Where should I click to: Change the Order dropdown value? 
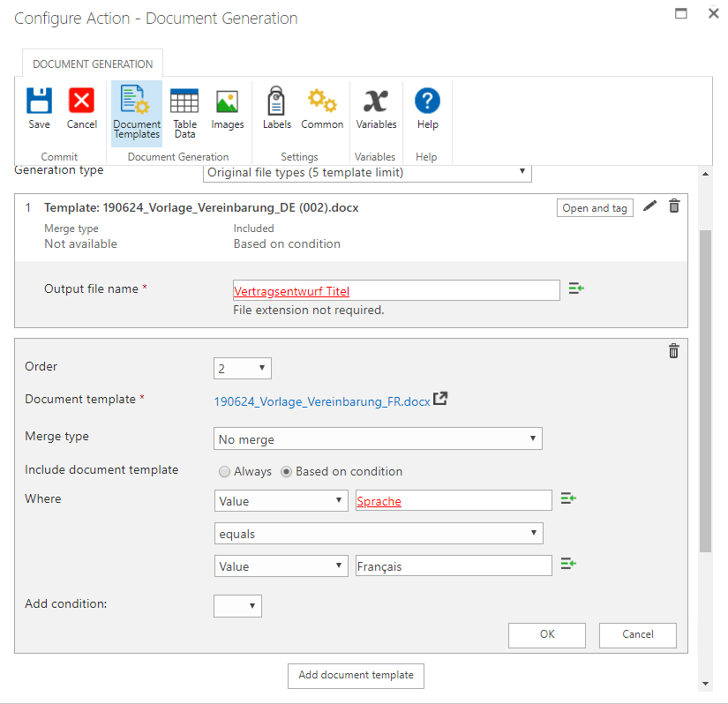pyautogui.click(x=242, y=368)
